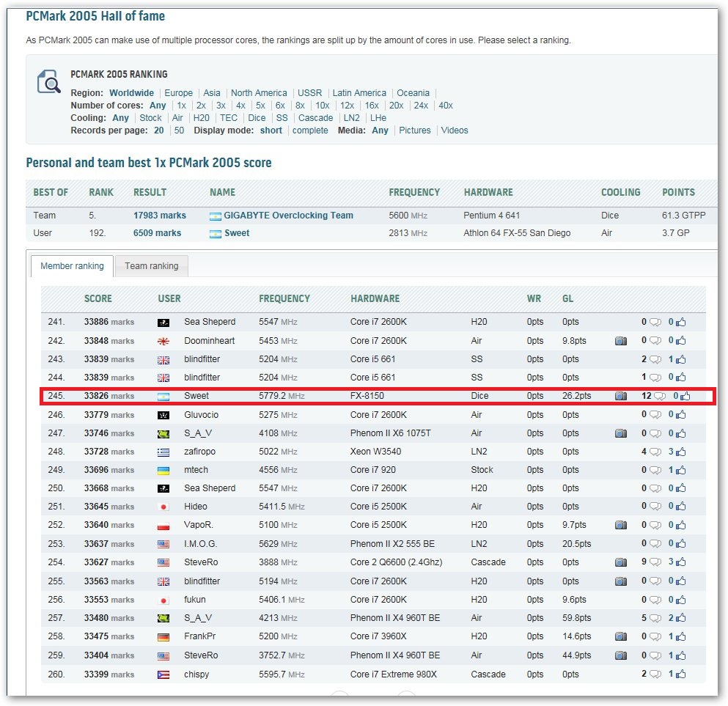This screenshot has height=706, width=728.
Task: Filter region by Latin America
Action: pos(359,93)
